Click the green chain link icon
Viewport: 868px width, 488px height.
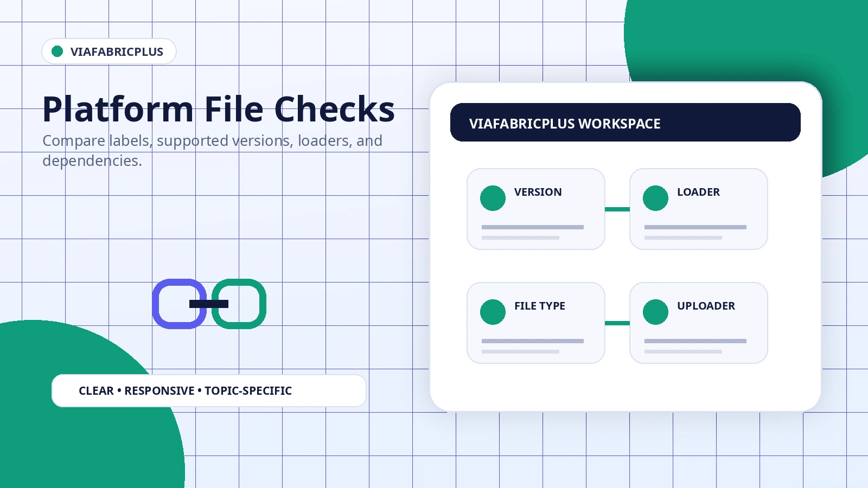coord(239,304)
